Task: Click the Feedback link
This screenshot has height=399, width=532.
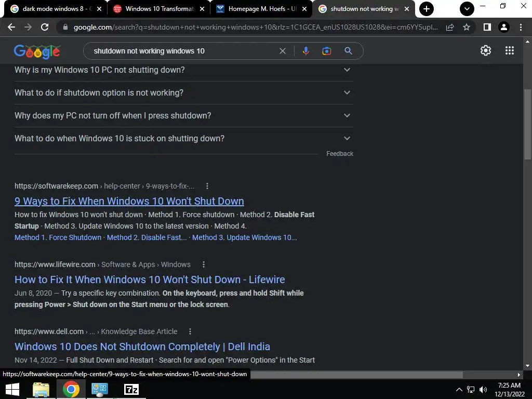Action: point(340,154)
